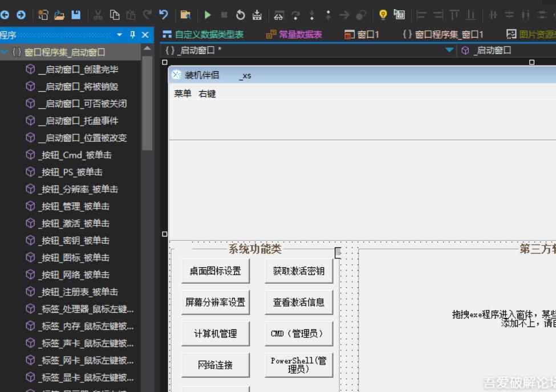
Task: Click the save disk icon
Action: tap(76, 15)
